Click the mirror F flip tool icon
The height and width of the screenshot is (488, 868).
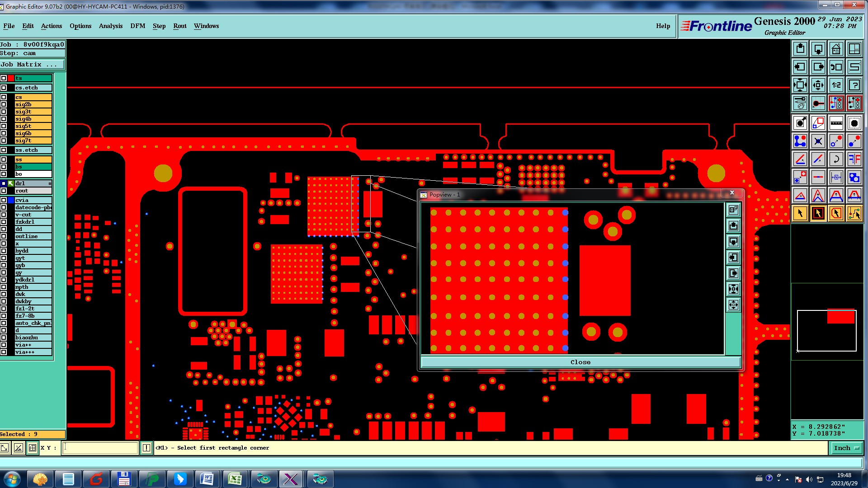[x=854, y=159]
